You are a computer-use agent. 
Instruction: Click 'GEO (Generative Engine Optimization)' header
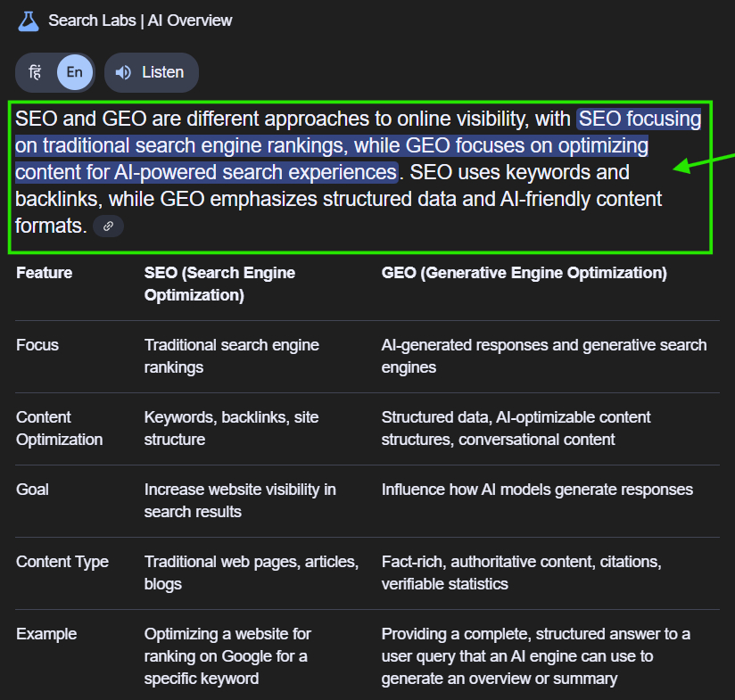(524, 273)
